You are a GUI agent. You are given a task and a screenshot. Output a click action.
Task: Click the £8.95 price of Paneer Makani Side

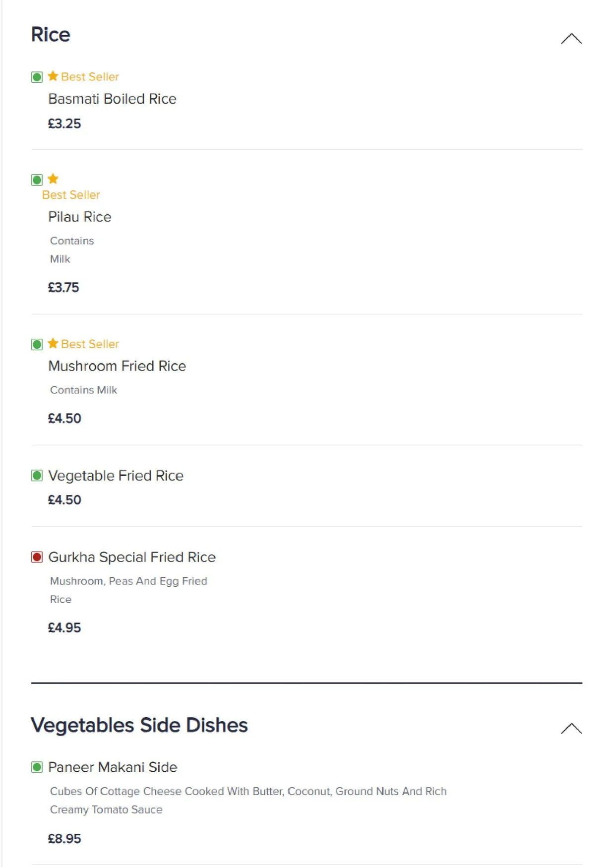[64, 839]
